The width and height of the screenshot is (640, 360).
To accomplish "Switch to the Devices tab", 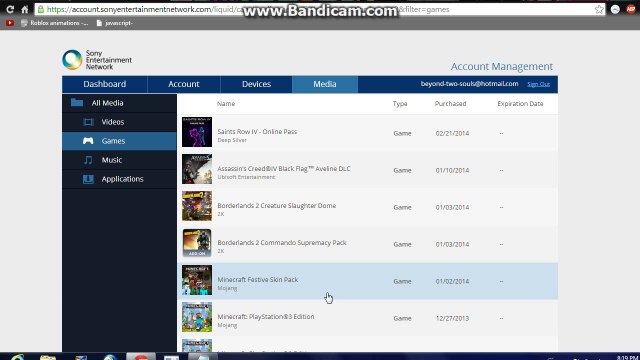I will (x=256, y=84).
